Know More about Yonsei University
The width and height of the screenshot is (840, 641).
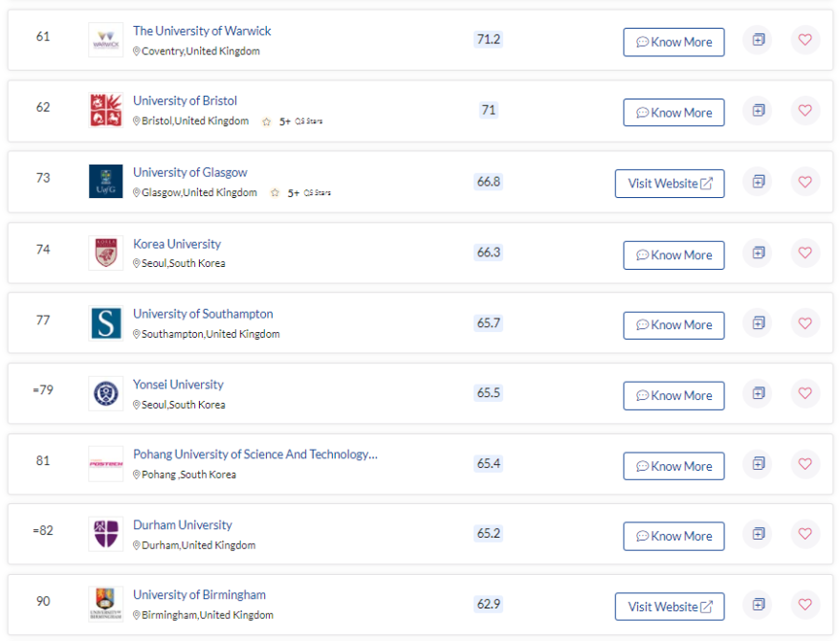pyautogui.click(x=674, y=396)
